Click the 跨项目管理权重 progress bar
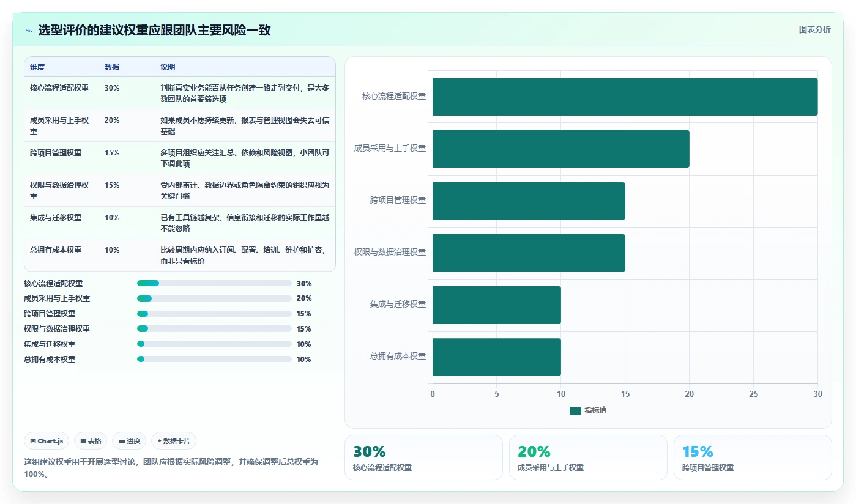Viewport: 856px width, 504px height. click(214, 314)
